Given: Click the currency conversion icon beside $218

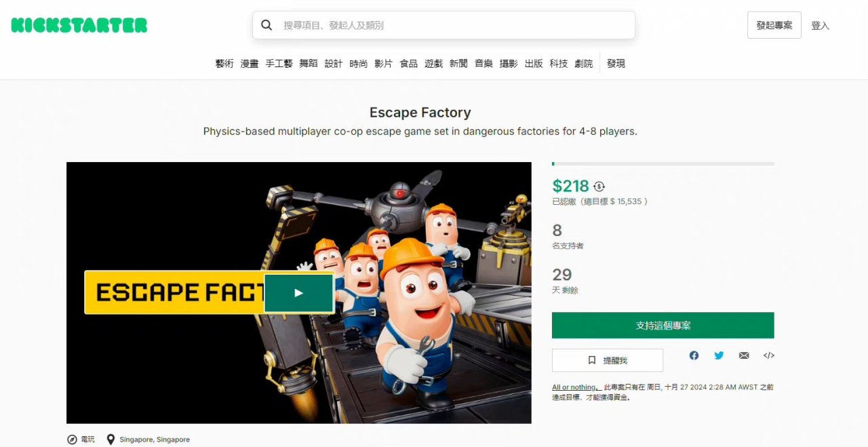Looking at the screenshot, I should 599,186.
